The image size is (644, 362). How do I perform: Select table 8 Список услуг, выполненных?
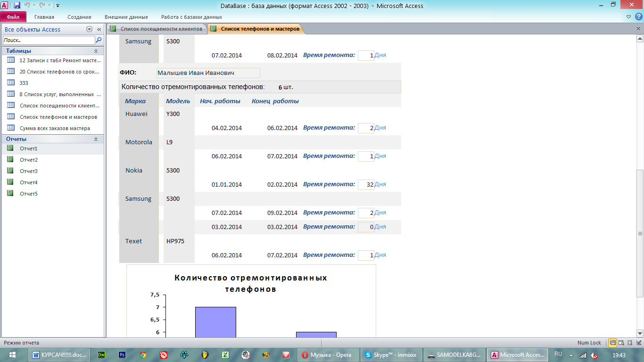(53, 94)
